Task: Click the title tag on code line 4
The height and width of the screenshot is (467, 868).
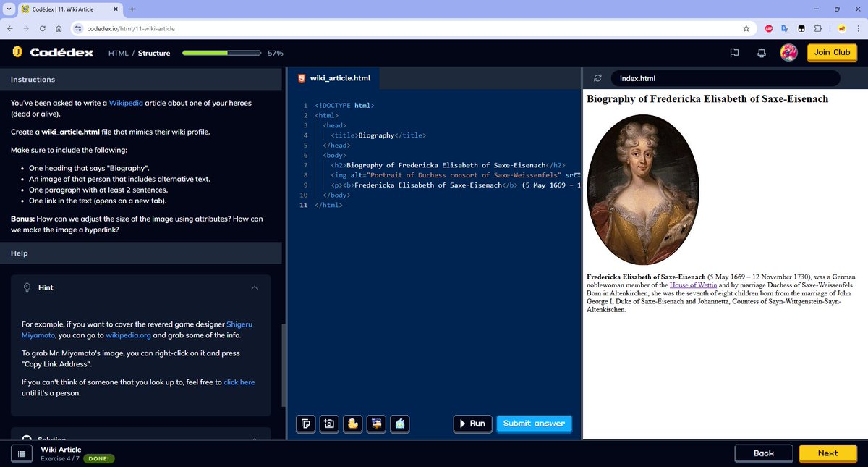Action: click(x=378, y=135)
